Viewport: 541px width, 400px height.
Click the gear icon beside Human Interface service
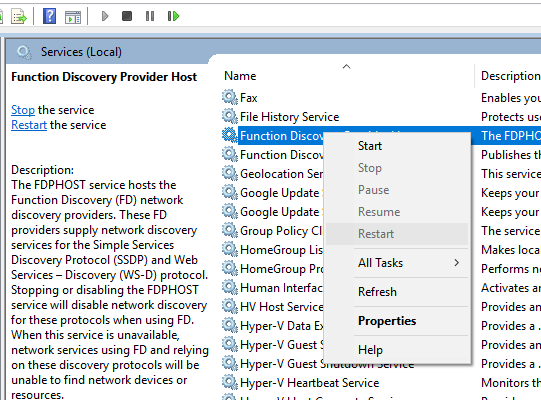click(x=229, y=287)
